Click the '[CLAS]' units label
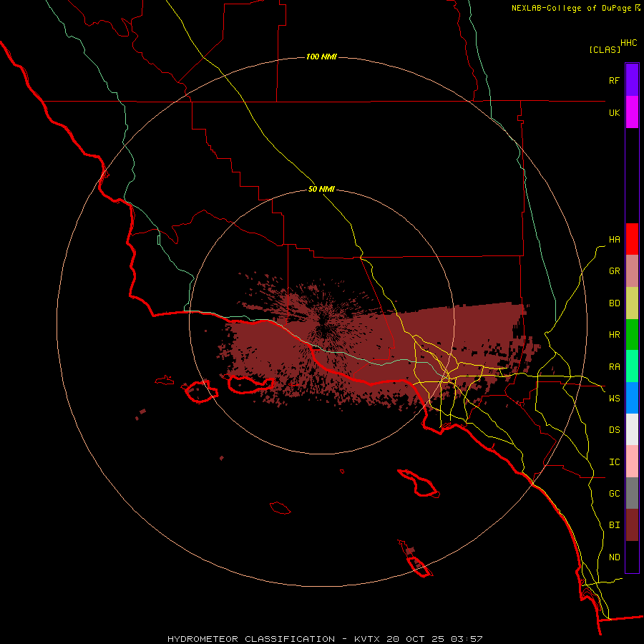The width and height of the screenshot is (644, 644). point(605,50)
